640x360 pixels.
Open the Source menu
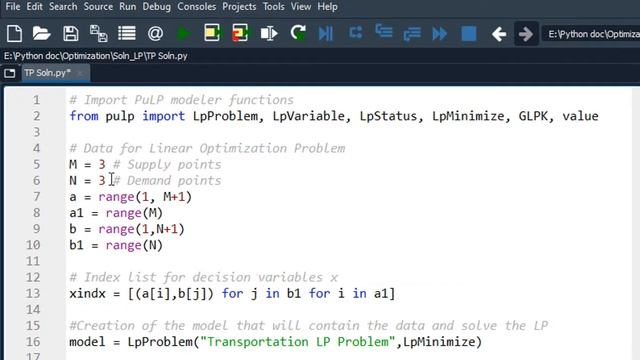98,7
